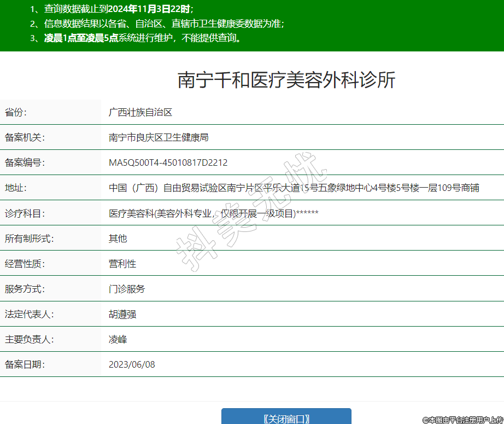
Task: Click the main person in charge 凌峰
Action: pos(118,339)
